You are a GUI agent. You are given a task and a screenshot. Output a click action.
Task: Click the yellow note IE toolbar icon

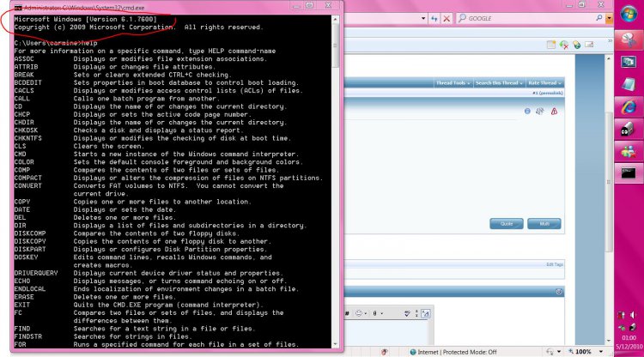pos(550,45)
